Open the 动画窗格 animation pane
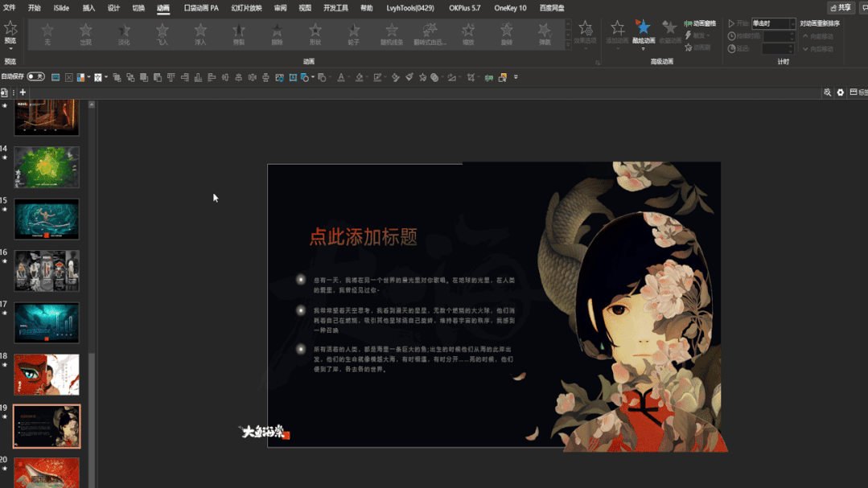This screenshot has height=488, width=868. pos(700,23)
